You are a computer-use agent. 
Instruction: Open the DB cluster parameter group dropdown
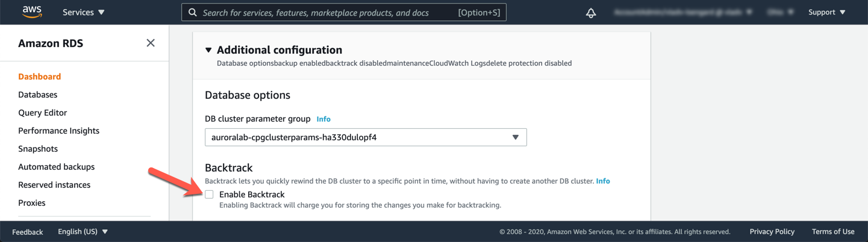[366, 137]
